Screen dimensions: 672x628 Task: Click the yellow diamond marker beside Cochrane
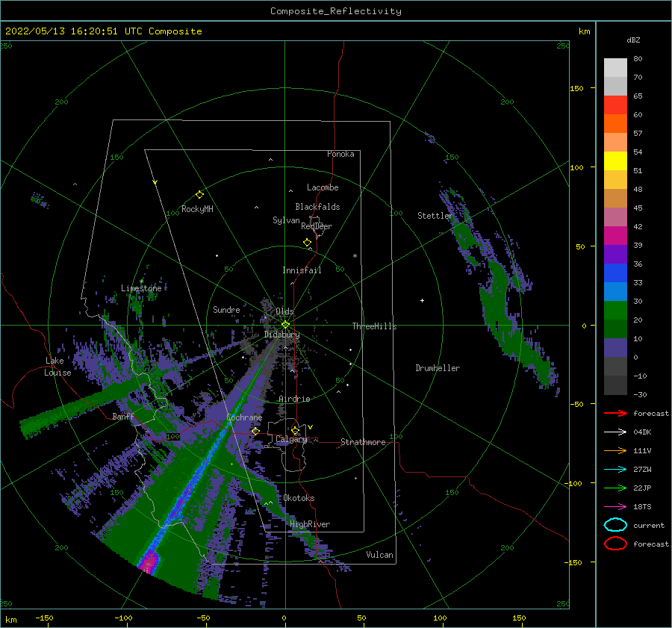(x=255, y=431)
